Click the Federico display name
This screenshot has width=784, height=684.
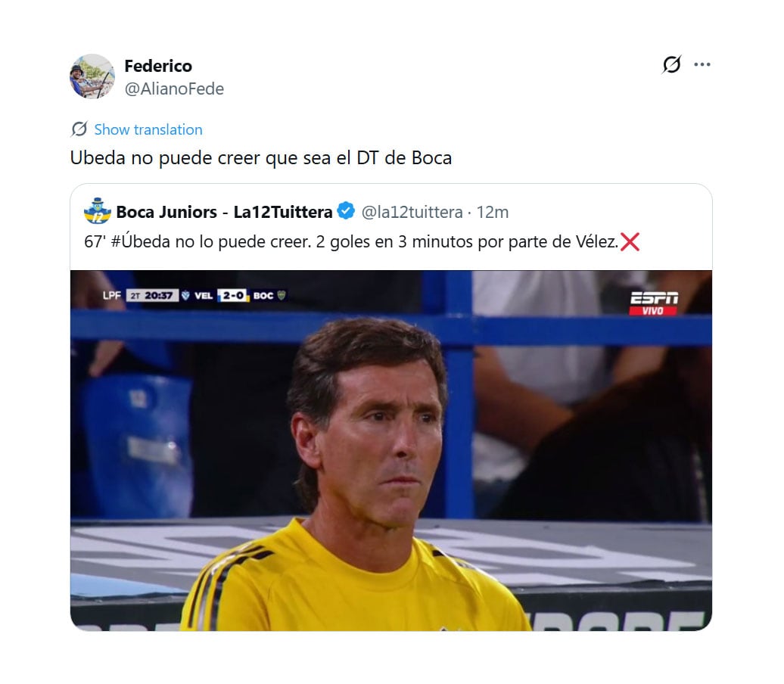tap(158, 66)
